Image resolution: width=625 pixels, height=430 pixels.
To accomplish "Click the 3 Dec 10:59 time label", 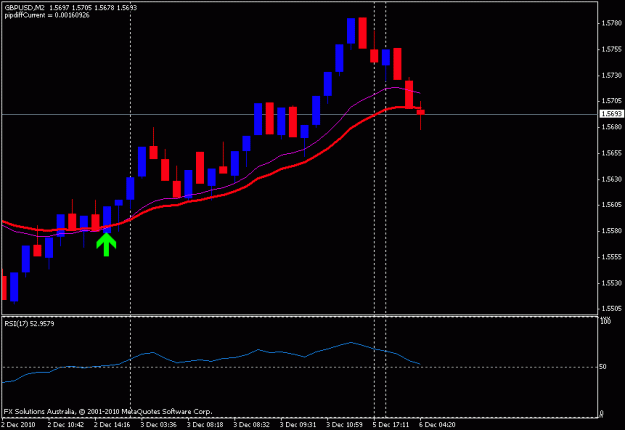I will 344,425.
